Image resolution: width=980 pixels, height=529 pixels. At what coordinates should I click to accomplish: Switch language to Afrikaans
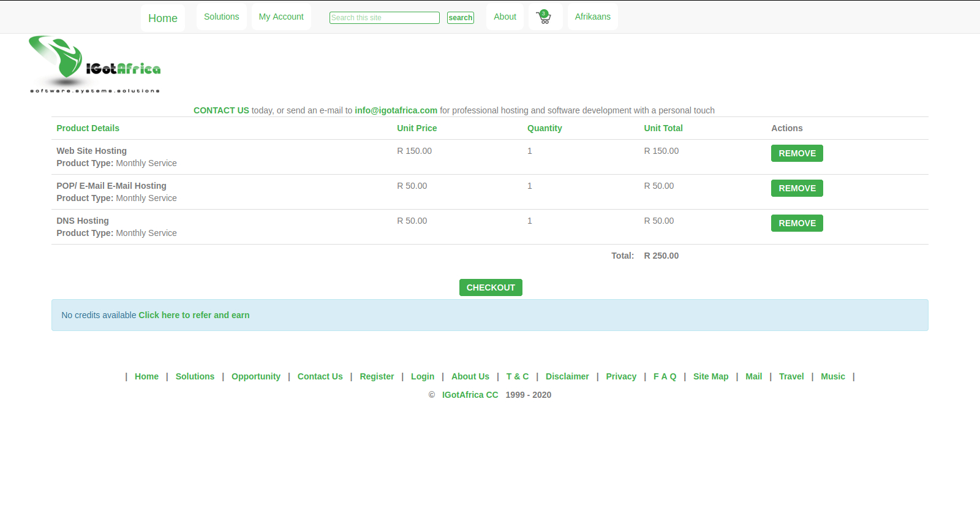click(x=592, y=17)
